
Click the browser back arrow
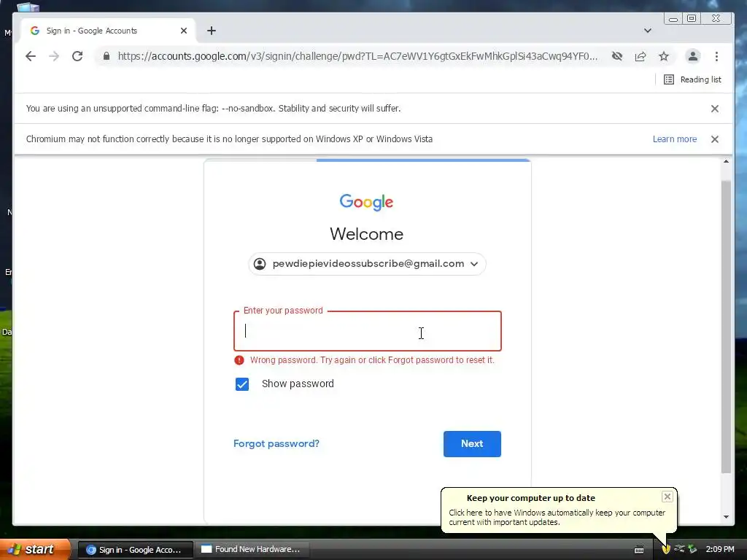31,56
